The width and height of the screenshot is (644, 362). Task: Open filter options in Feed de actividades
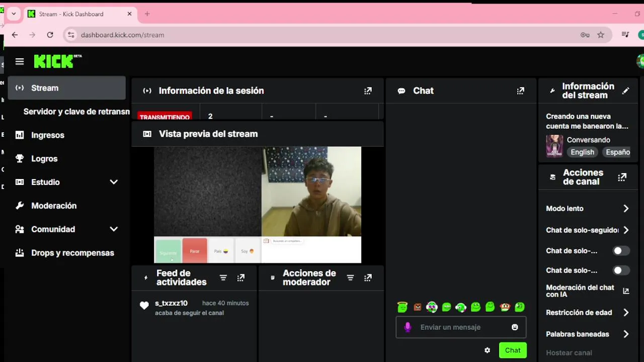tap(223, 278)
